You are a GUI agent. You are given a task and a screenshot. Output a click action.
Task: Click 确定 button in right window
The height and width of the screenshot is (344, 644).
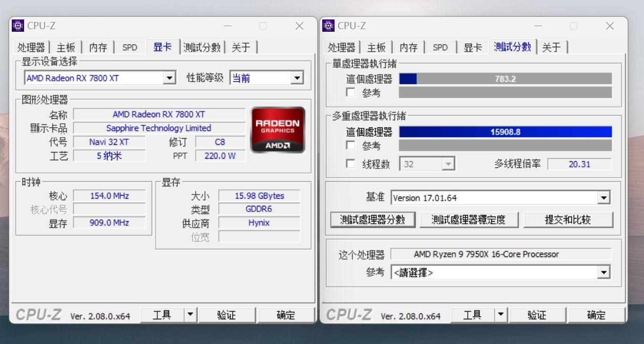click(596, 315)
